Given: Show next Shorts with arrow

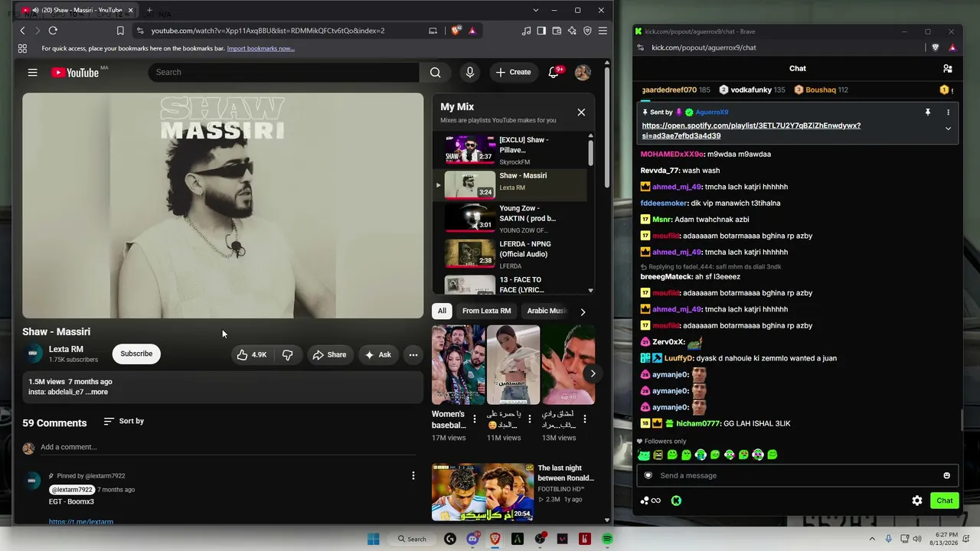Looking at the screenshot, I should (593, 373).
